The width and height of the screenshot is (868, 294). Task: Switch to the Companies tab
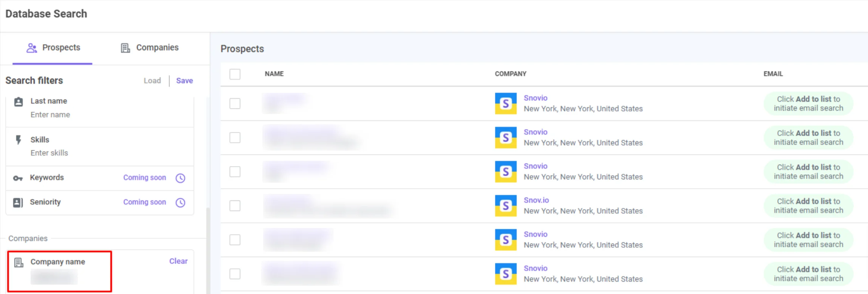(150, 48)
